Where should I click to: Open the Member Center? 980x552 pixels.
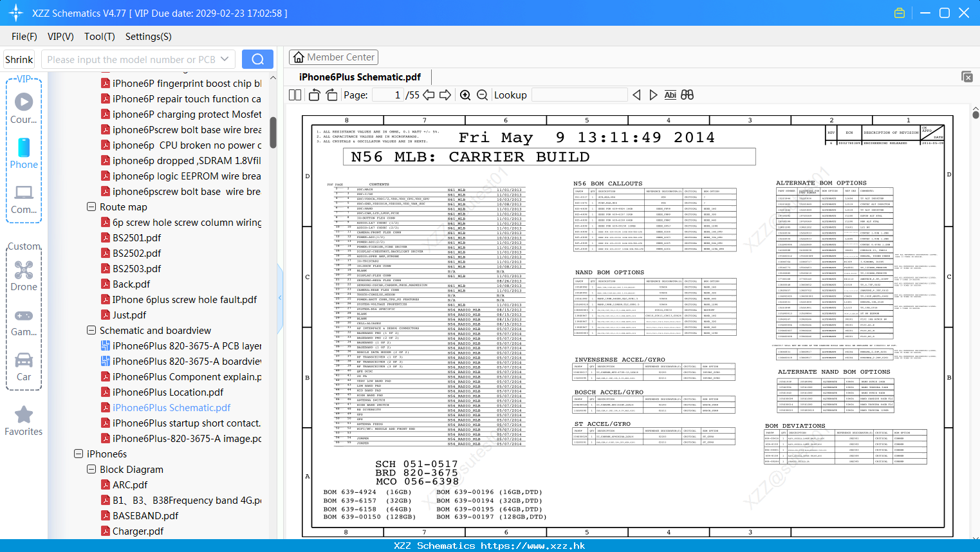tap(333, 57)
